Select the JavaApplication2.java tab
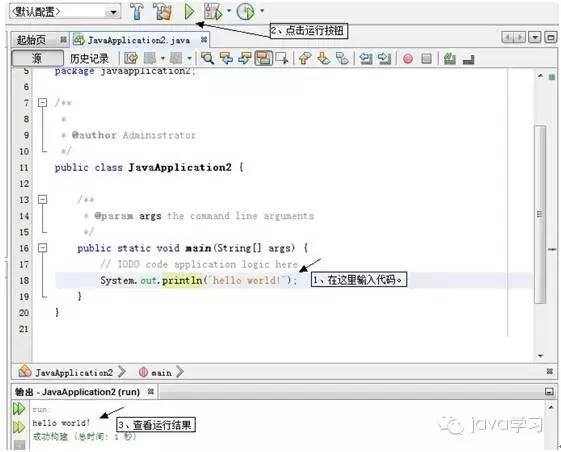Viewport: 561px width, 452px height. (138, 40)
